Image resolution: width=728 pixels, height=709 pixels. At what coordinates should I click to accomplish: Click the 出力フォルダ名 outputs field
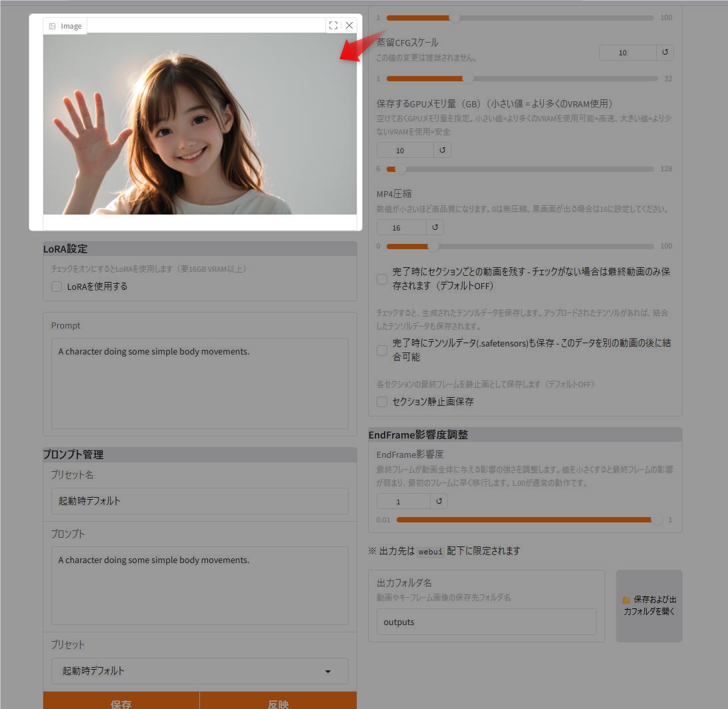tap(486, 622)
